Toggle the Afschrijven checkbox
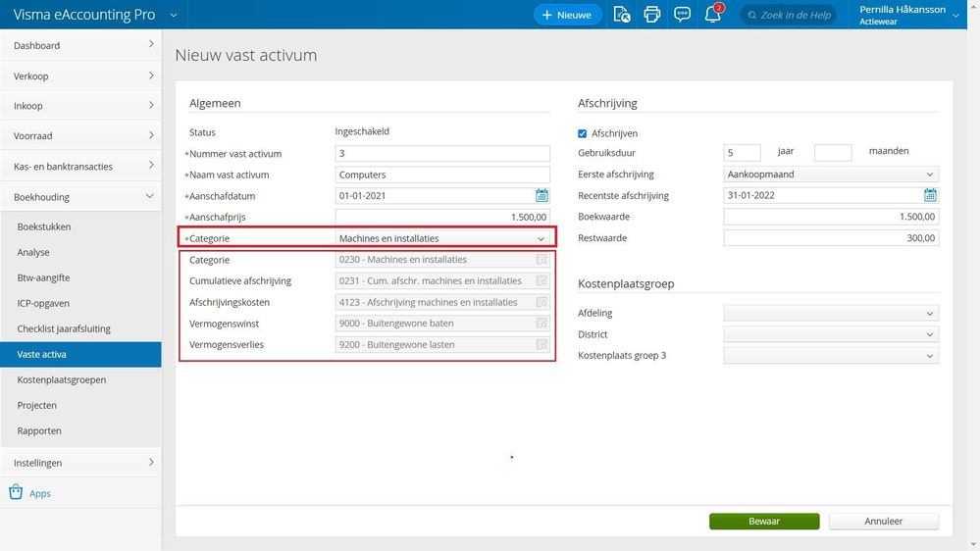 point(583,133)
